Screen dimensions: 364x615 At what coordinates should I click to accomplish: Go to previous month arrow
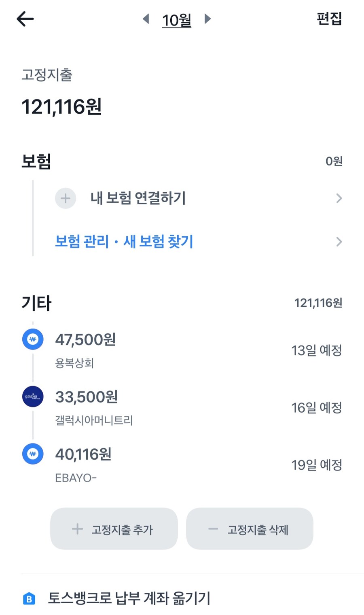(146, 19)
